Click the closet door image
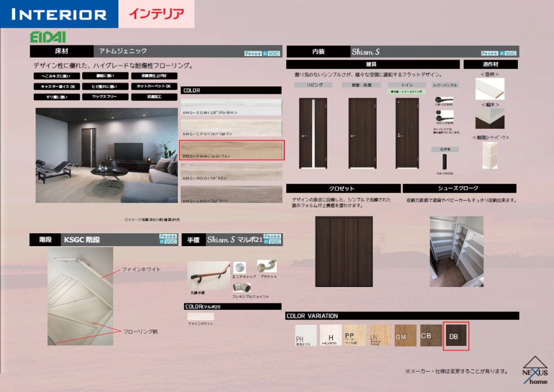The width and height of the screenshot is (554, 392). point(344,251)
